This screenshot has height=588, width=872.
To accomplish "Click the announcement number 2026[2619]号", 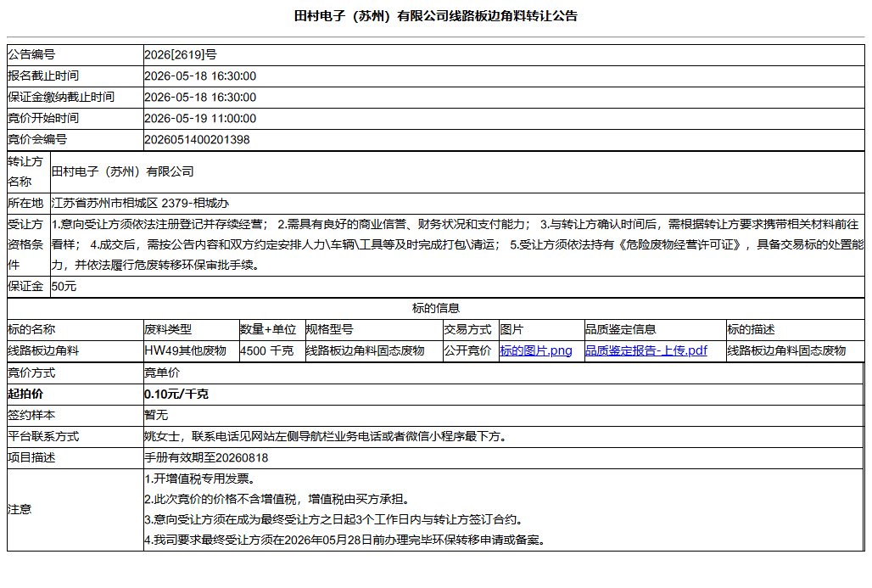I will (x=181, y=55).
